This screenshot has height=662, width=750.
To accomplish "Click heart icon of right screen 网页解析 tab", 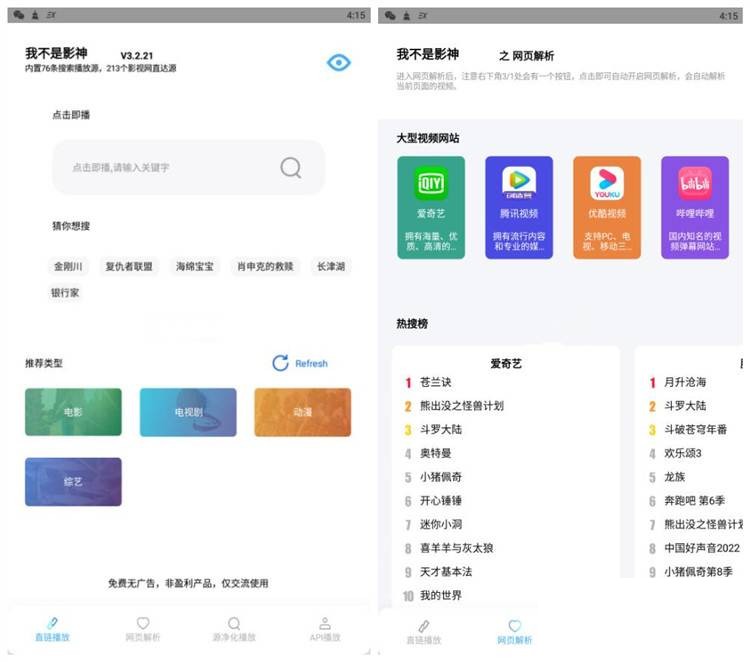I will click(x=515, y=626).
